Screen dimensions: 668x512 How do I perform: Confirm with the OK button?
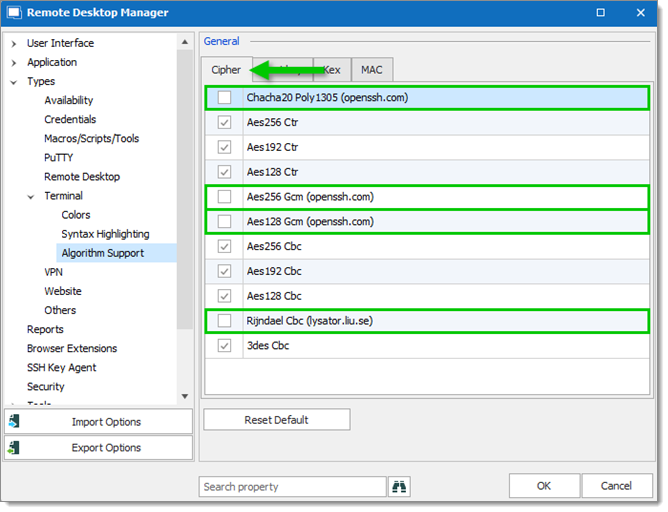[x=544, y=486]
